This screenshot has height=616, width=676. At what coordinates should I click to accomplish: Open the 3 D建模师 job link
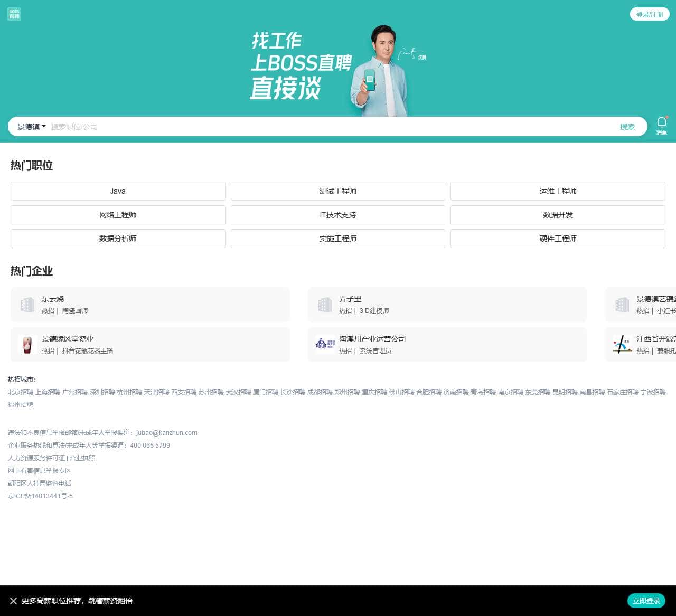pyautogui.click(x=374, y=311)
